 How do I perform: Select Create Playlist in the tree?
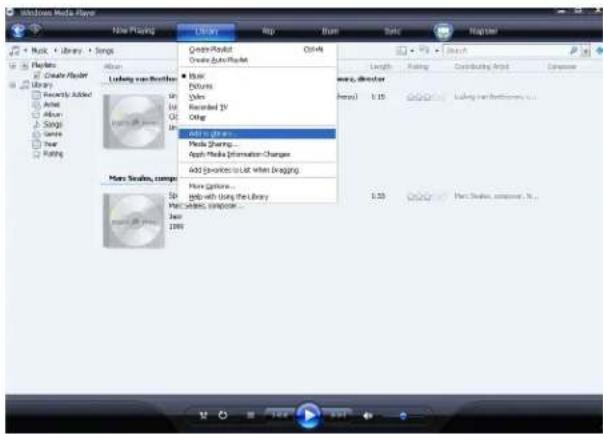(66, 75)
